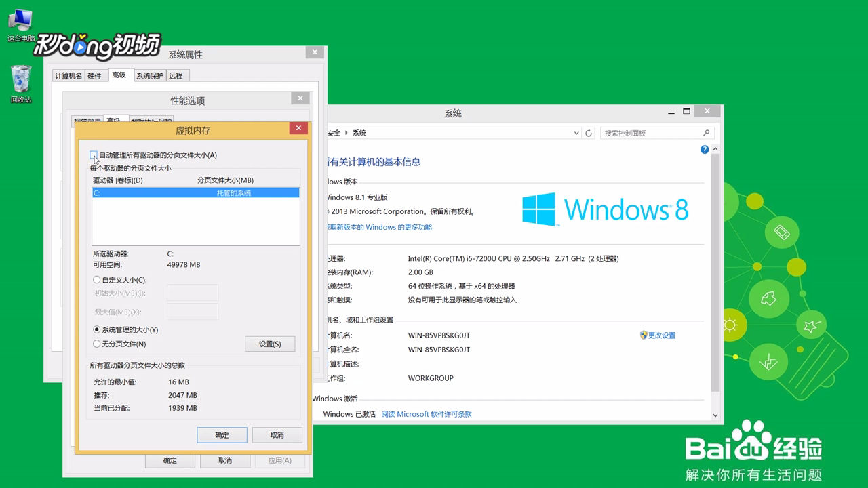
Task: Minimize the 系统 window
Action: click(671, 111)
